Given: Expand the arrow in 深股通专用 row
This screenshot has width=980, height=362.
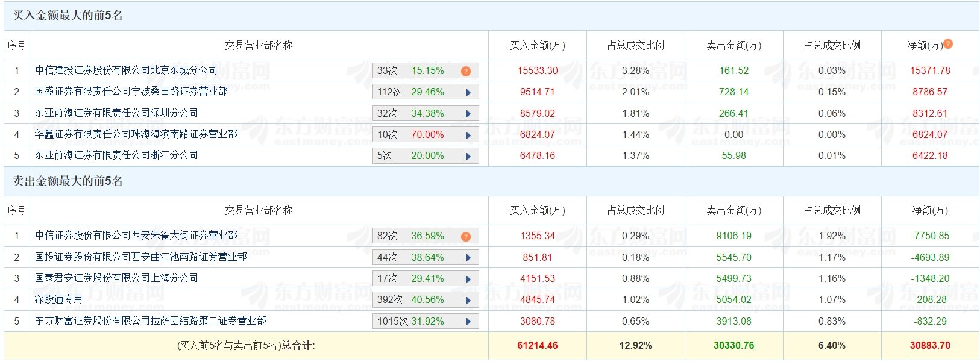Looking at the screenshot, I should [468, 300].
